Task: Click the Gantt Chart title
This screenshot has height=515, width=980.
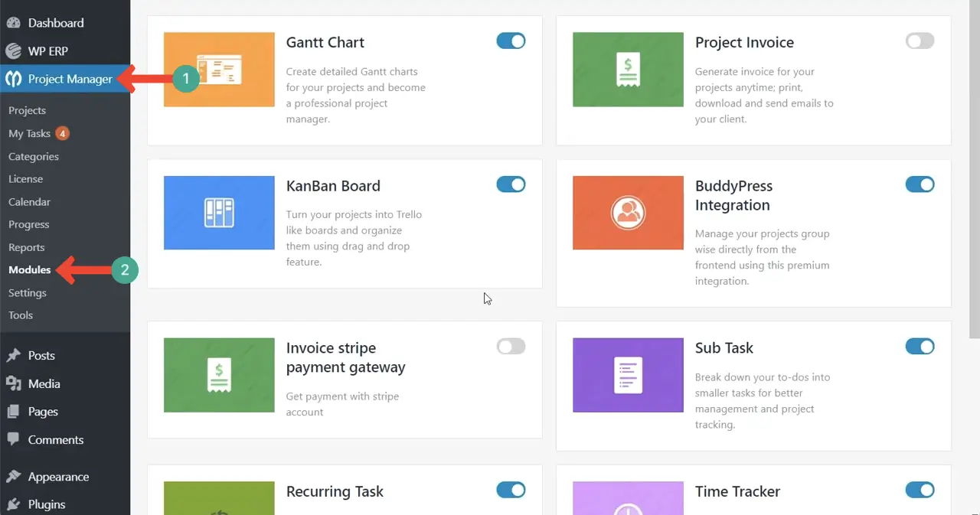Action: coord(325,42)
